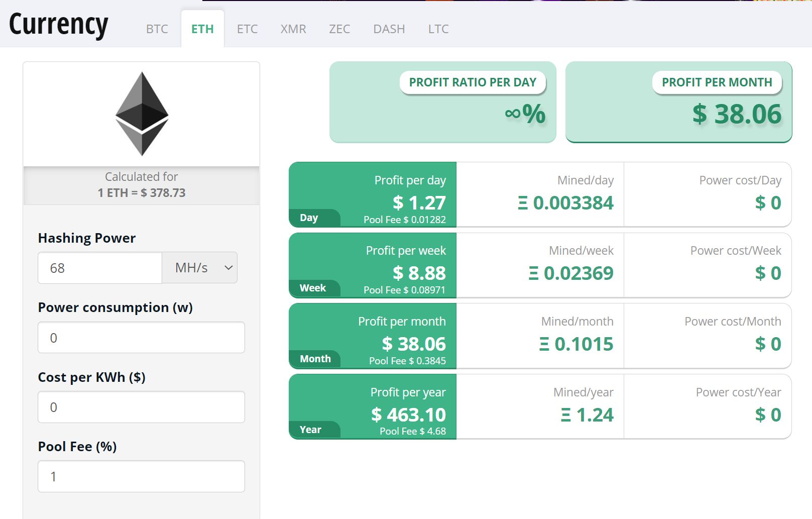Image resolution: width=812 pixels, height=519 pixels.
Task: Click the green Day profit panel
Action: tap(372, 195)
